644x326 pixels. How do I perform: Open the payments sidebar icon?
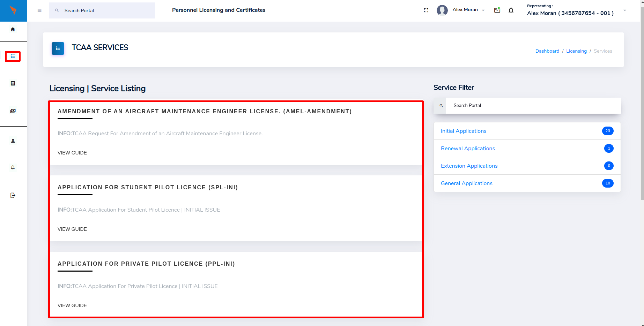[x=13, y=111]
